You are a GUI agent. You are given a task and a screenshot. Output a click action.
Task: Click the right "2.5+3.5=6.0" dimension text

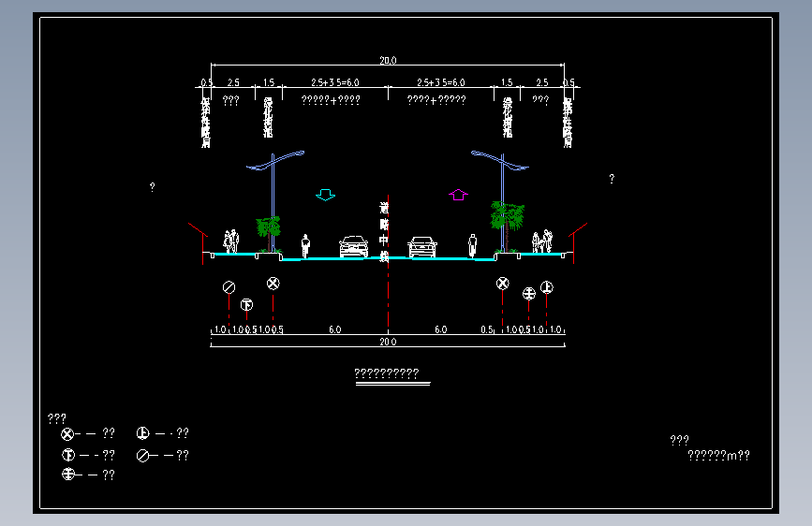(441, 82)
